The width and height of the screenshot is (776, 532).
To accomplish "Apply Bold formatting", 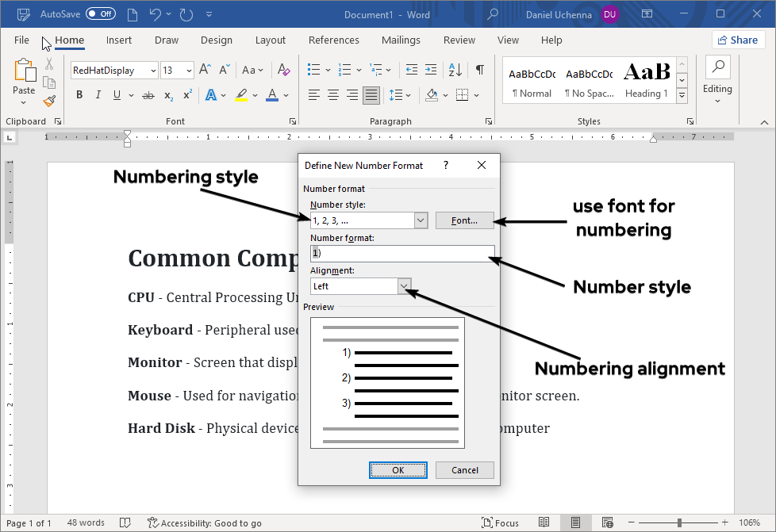I will point(79,95).
